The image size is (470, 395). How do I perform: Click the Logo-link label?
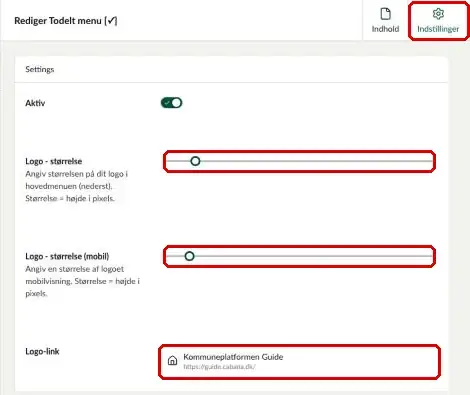tap(42, 351)
